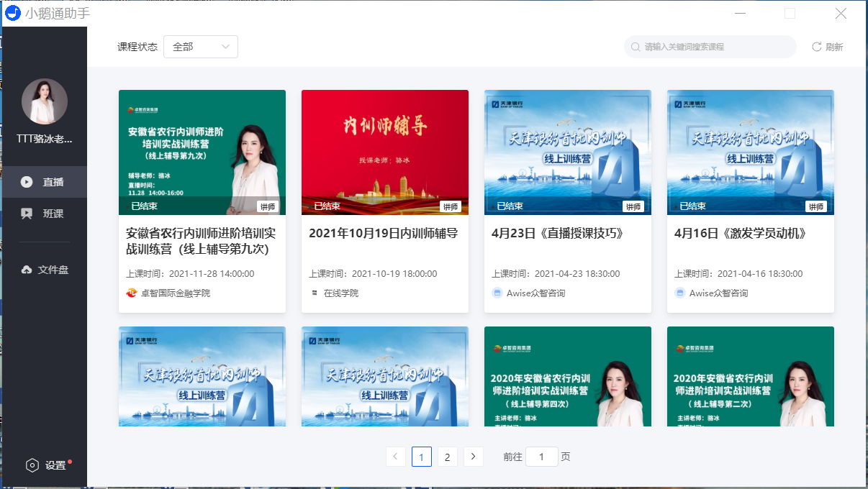This screenshot has height=489, width=868.
Task: Click title 2021年10月19日内训师辅导
Action: (384, 234)
